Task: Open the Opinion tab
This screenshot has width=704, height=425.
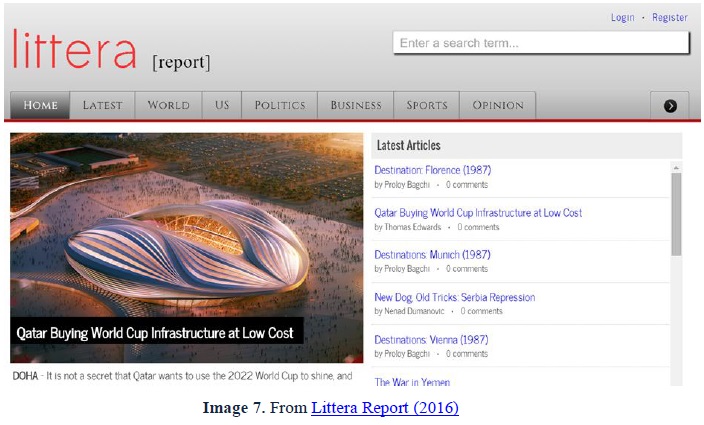Action: click(497, 105)
